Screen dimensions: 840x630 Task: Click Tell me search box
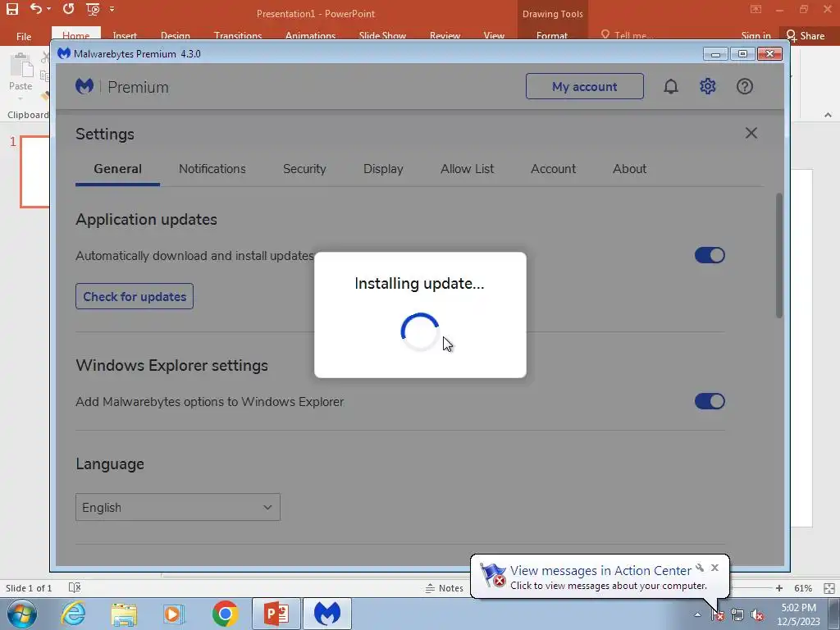click(x=628, y=34)
